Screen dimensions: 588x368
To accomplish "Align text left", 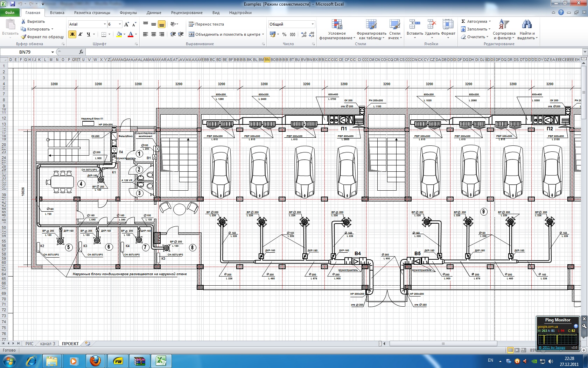I will [146, 34].
